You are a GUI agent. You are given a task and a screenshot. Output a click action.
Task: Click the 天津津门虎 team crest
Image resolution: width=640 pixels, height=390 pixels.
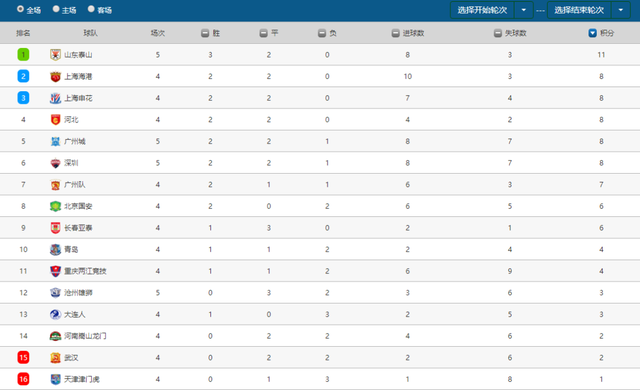pyautogui.click(x=56, y=379)
